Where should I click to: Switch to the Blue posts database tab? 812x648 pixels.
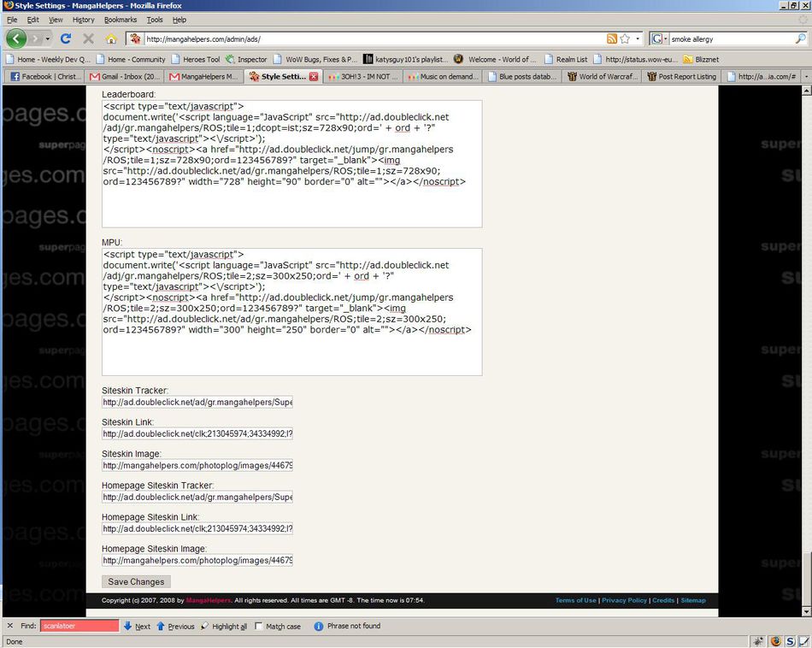coord(522,77)
